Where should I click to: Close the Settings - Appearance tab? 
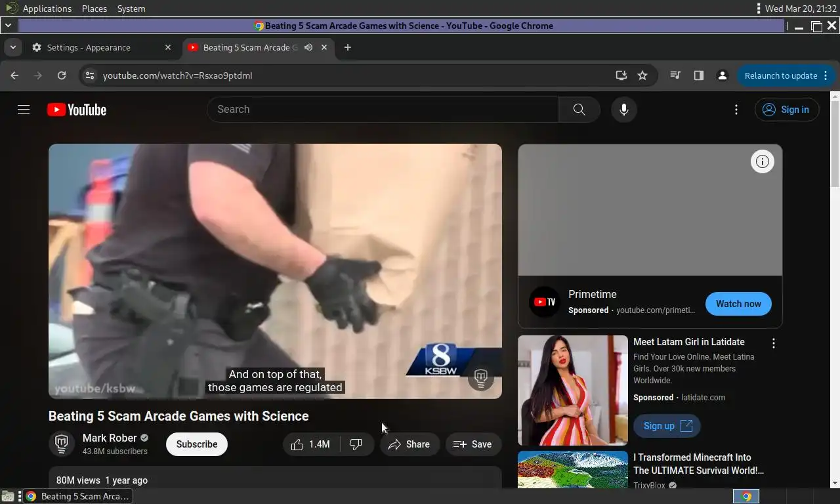tap(168, 47)
